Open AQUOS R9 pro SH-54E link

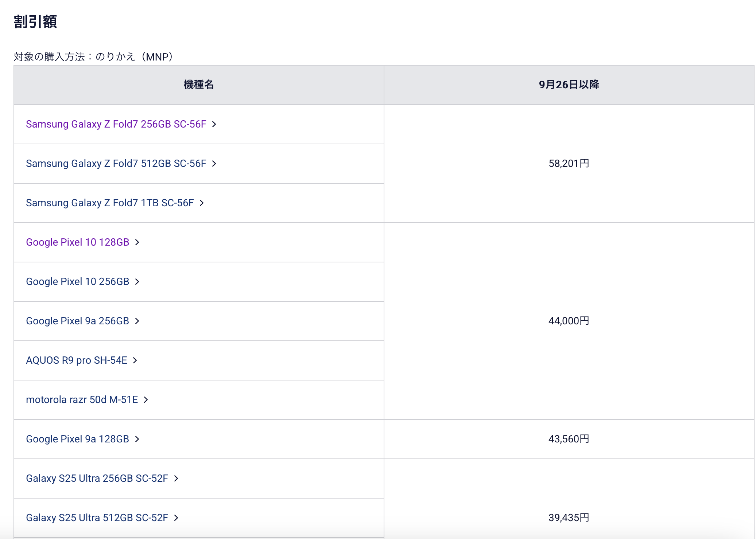[77, 360]
